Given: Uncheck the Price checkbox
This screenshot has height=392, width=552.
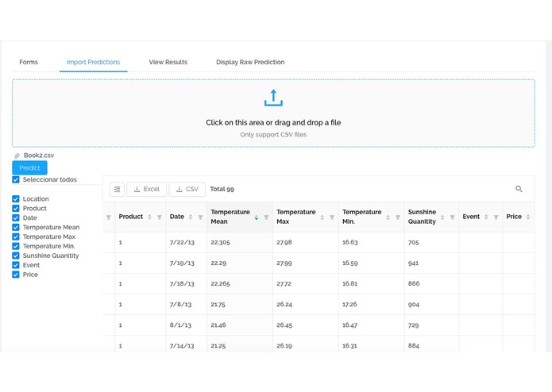Looking at the screenshot, I should click(x=16, y=275).
